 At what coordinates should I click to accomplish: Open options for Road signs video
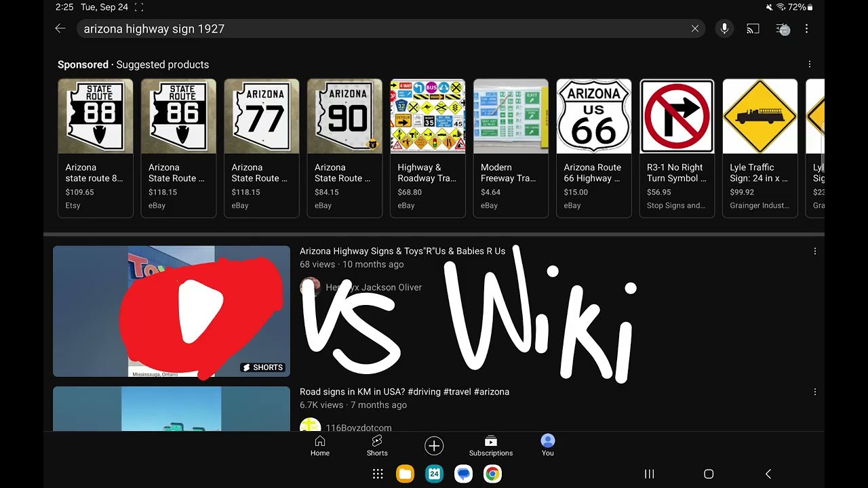pyautogui.click(x=814, y=392)
